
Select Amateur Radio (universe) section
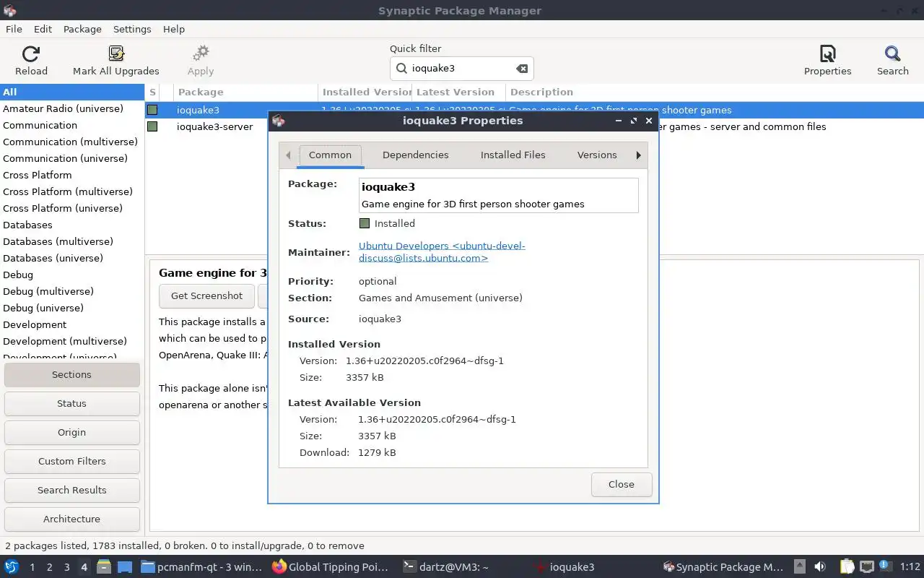coord(72,108)
